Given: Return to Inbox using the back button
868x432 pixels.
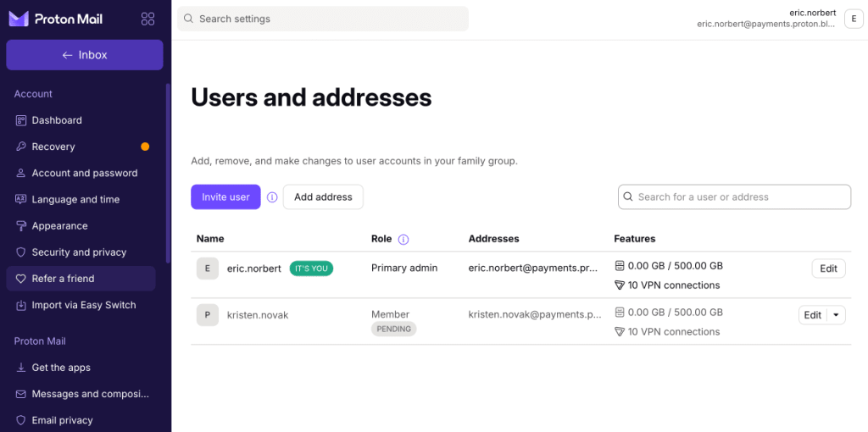Looking at the screenshot, I should (x=85, y=55).
